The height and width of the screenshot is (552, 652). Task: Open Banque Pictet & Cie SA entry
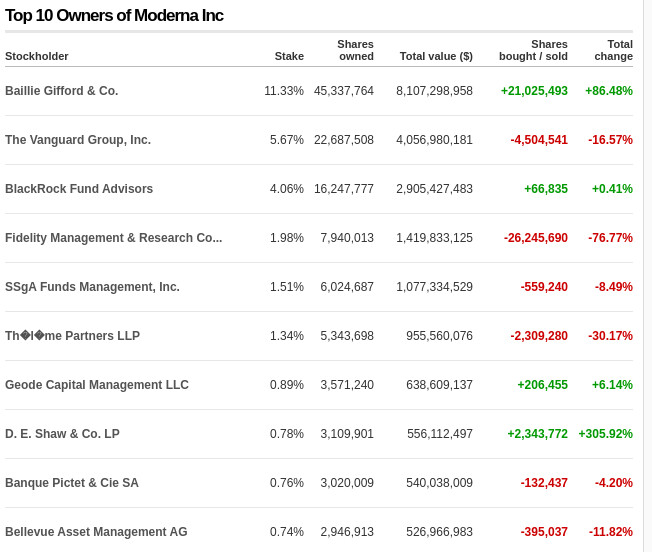(72, 483)
